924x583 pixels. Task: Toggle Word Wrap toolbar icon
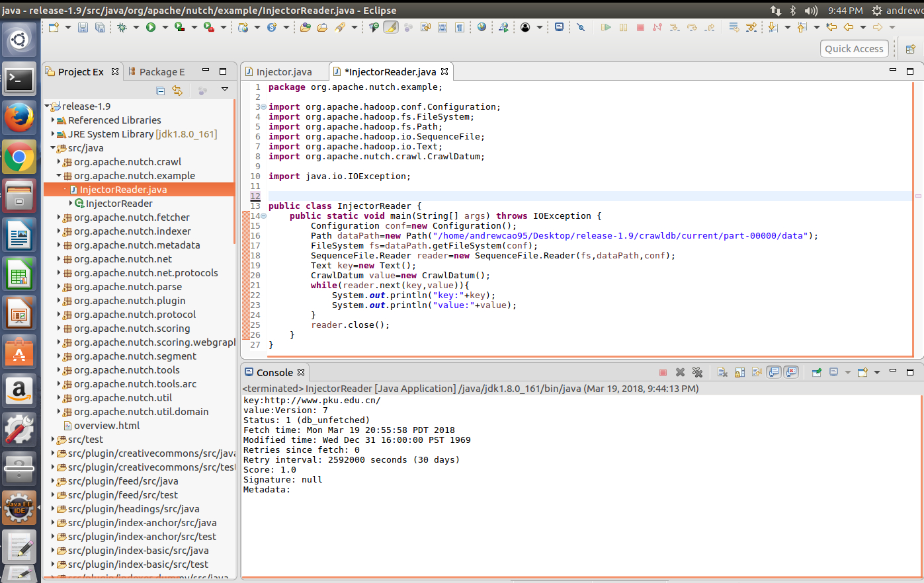click(x=425, y=27)
